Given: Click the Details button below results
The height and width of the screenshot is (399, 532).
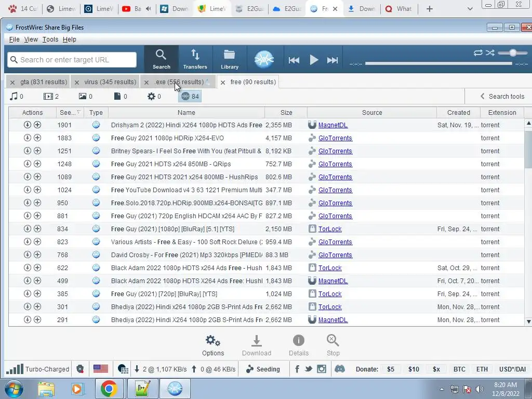Looking at the screenshot, I should pos(299,345).
